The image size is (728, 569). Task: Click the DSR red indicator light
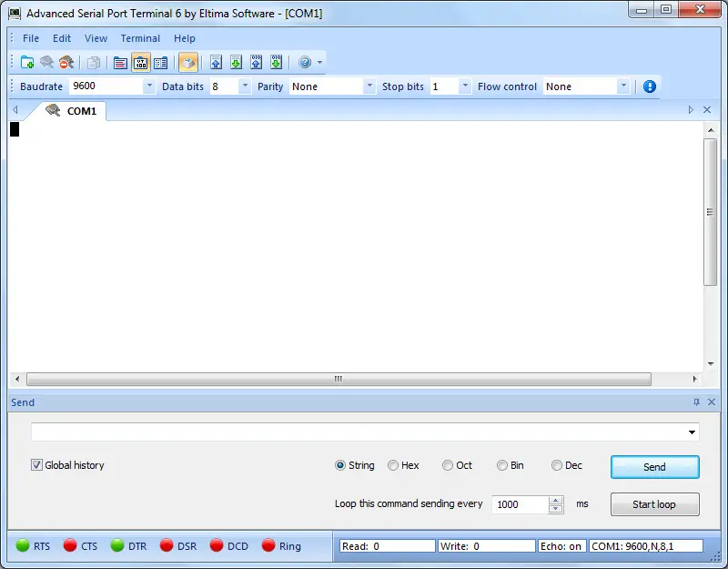tap(167, 545)
